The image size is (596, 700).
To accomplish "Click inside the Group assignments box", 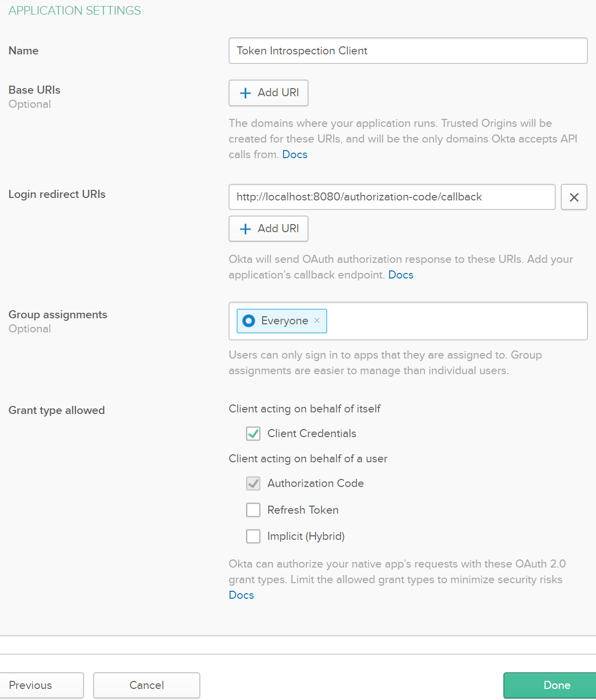I will (453, 321).
